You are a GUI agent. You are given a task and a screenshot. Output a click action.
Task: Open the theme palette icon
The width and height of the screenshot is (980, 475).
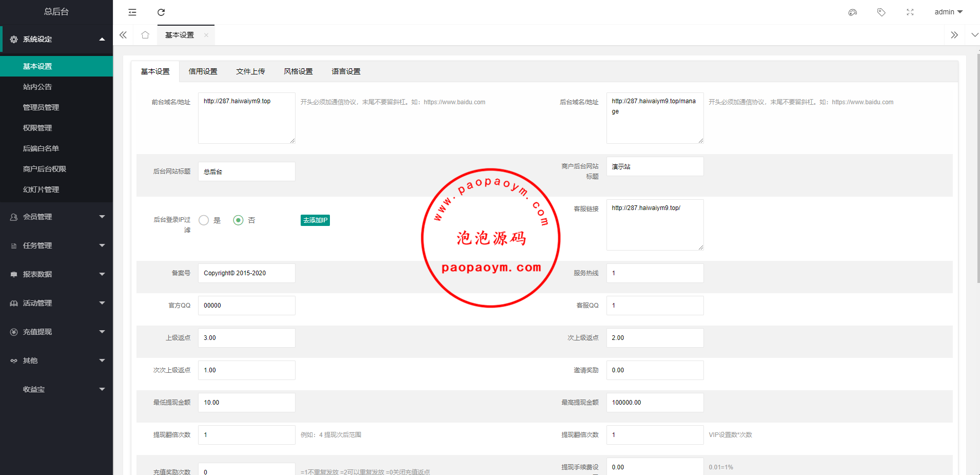[853, 12]
